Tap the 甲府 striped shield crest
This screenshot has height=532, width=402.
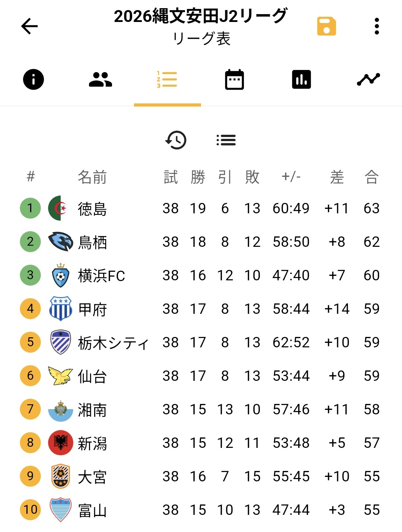60,309
